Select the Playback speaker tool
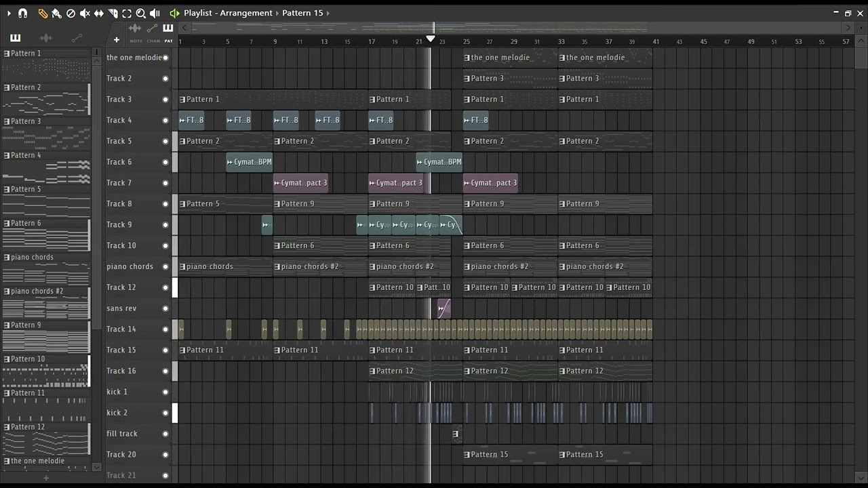Image resolution: width=868 pixels, height=488 pixels. tap(155, 13)
